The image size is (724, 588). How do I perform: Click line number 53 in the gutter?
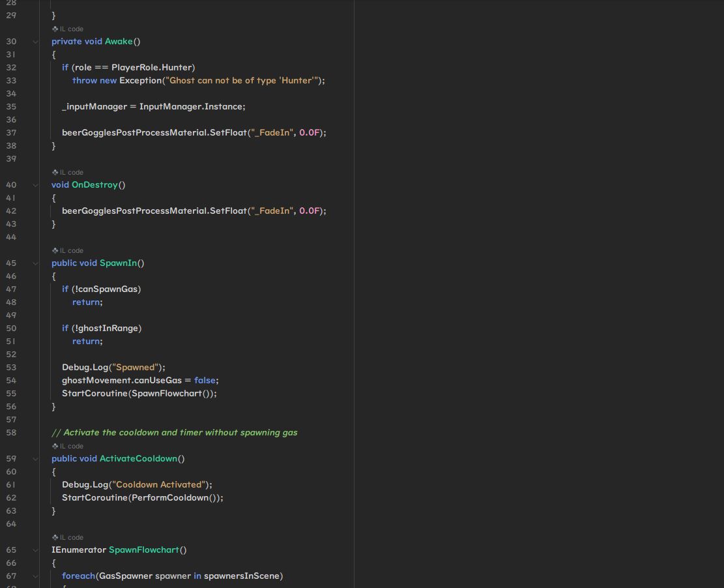11,367
